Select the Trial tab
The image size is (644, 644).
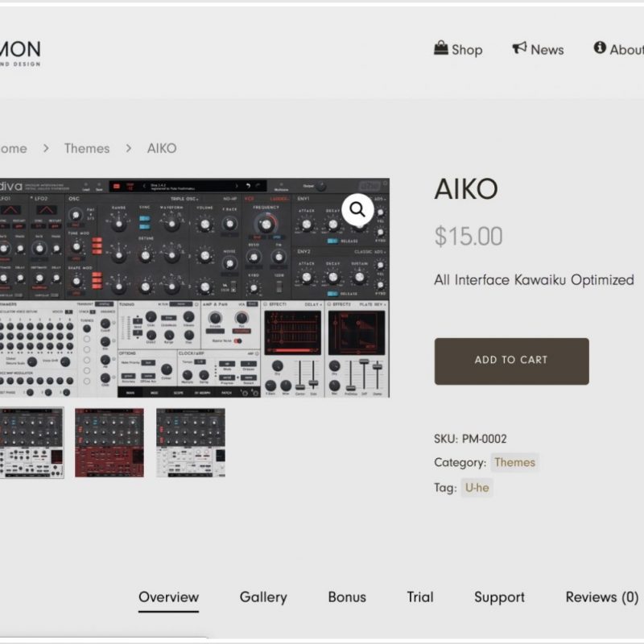419,597
